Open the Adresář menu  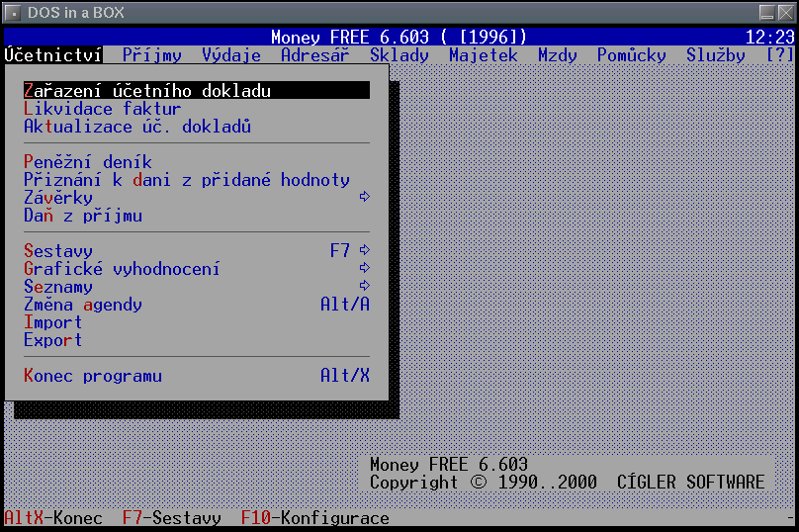pos(315,55)
